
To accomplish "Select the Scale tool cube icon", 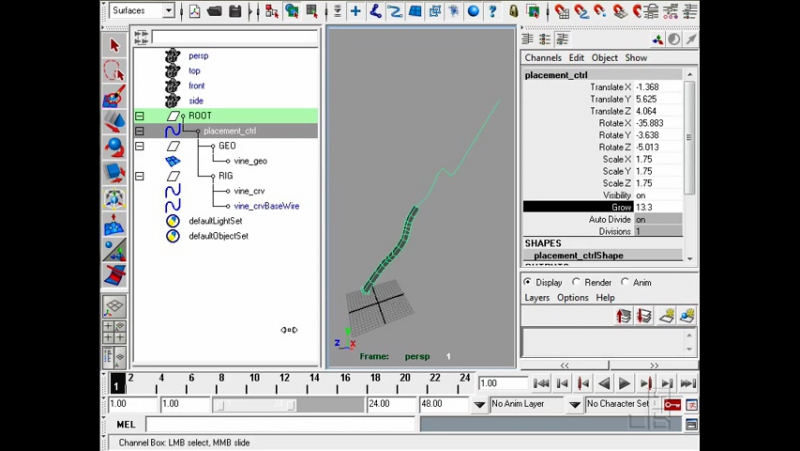I will coord(114,172).
